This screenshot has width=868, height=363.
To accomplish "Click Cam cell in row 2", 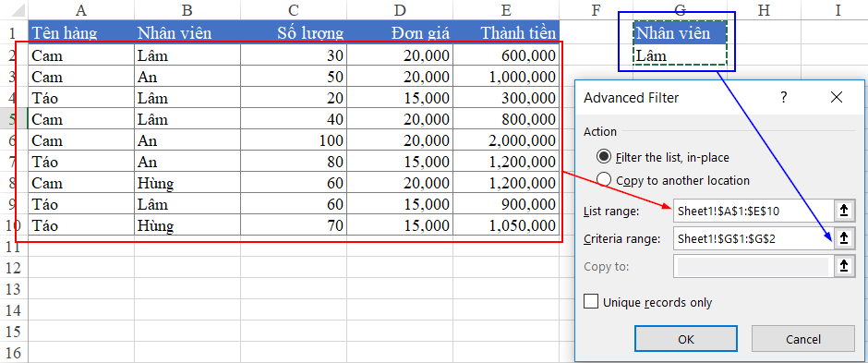I will click(x=81, y=55).
